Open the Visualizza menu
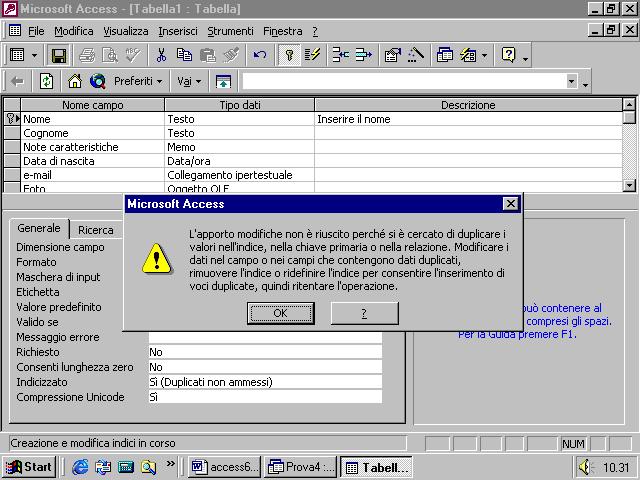 click(x=126, y=31)
